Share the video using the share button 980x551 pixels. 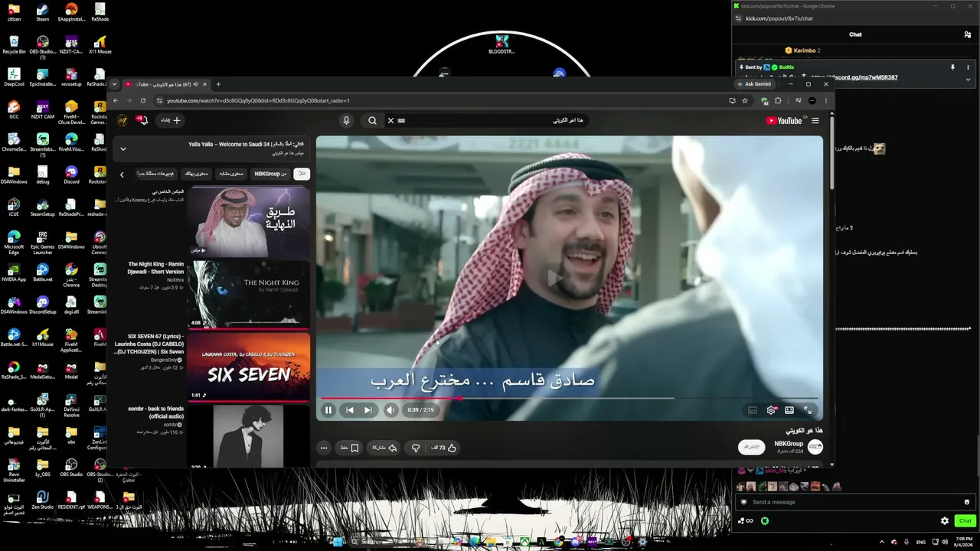pyautogui.click(x=384, y=448)
